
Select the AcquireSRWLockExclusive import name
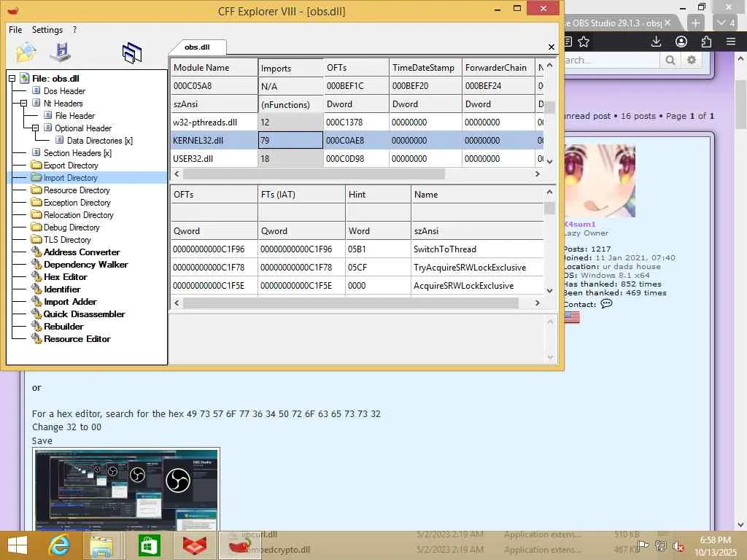point(463,286)
